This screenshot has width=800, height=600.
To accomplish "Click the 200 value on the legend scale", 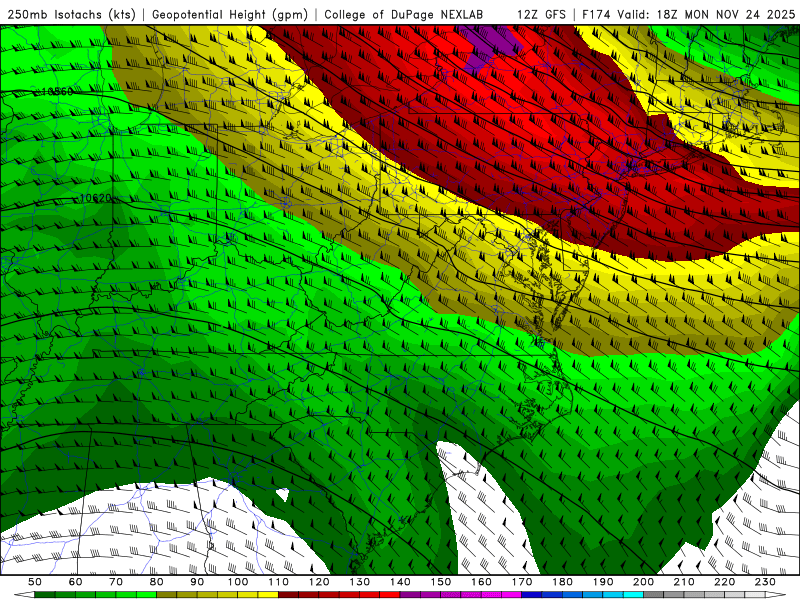I will 644,582.
